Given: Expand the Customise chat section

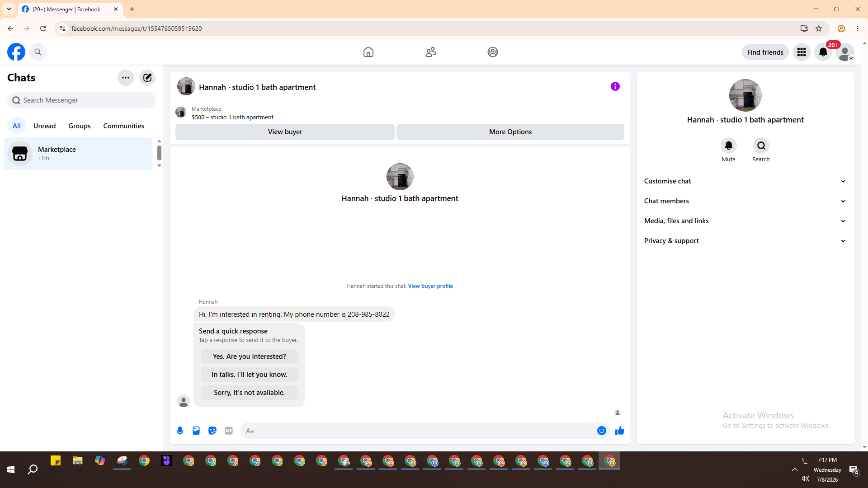Looking at the screenshot, I should (745, 181).
